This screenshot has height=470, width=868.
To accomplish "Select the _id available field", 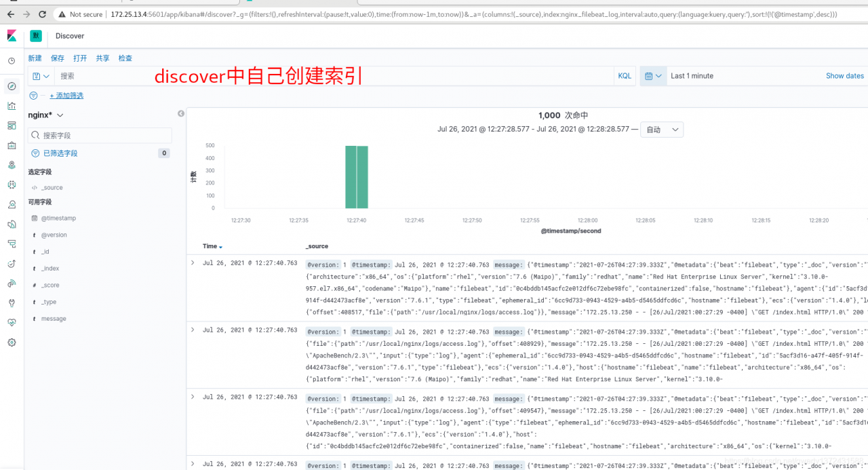I will [x=45, y=252].
